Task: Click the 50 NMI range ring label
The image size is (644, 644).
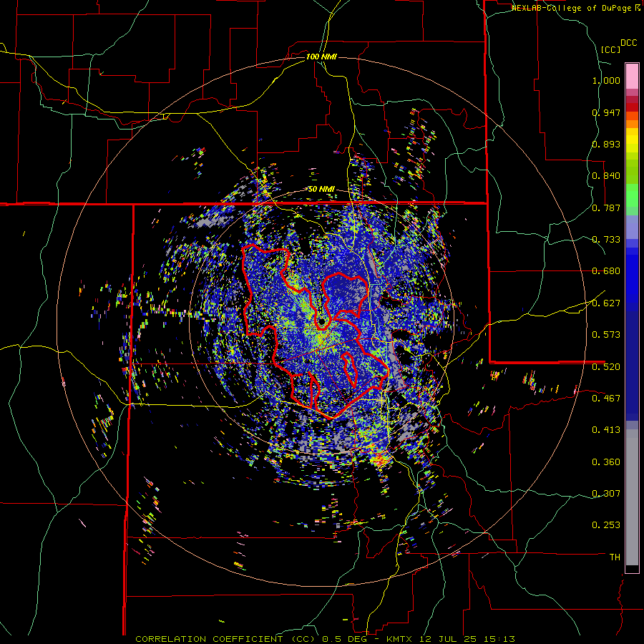Action: (321, 189)
